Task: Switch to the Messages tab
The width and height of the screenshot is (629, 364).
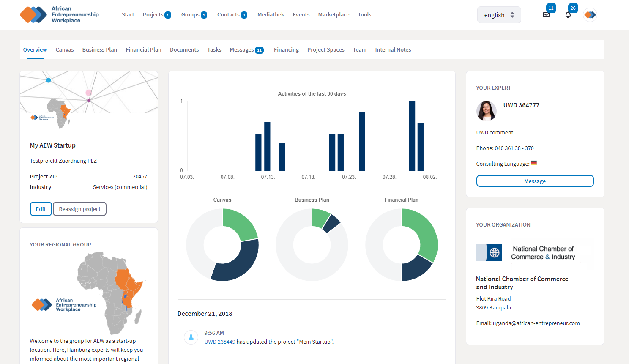Action: [x=242, y=50]
